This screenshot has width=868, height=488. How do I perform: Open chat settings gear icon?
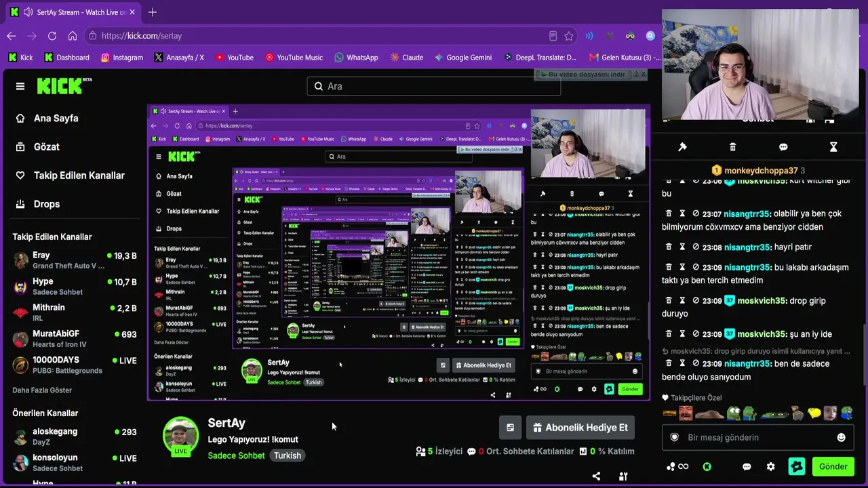coord(770,466)
